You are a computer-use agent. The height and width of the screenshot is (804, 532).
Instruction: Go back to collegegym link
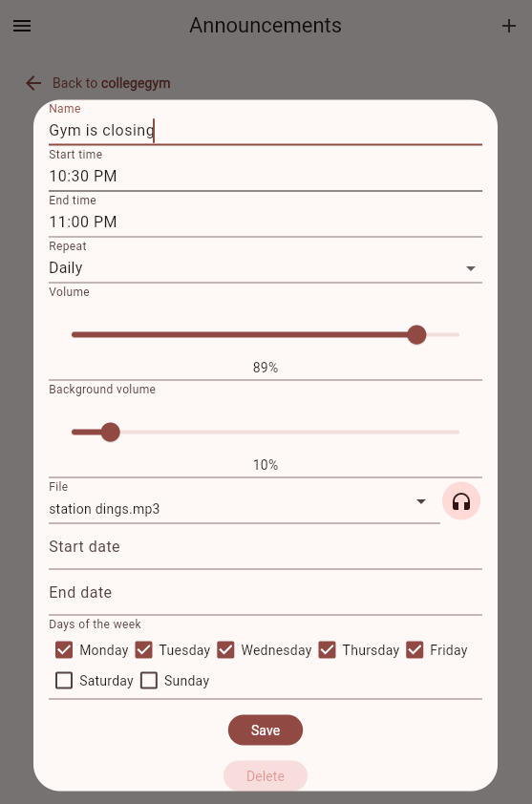click(112, 83)
